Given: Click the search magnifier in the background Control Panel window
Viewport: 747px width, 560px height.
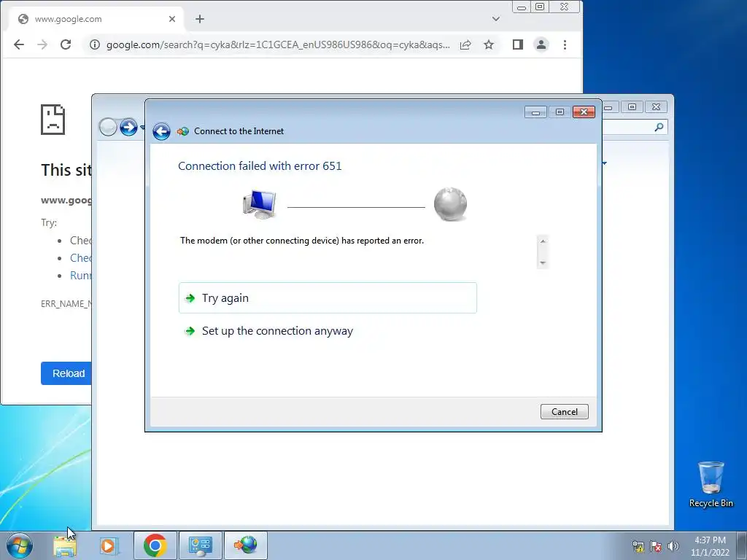Looking at the screenshot, I should (x=659, y=127).
